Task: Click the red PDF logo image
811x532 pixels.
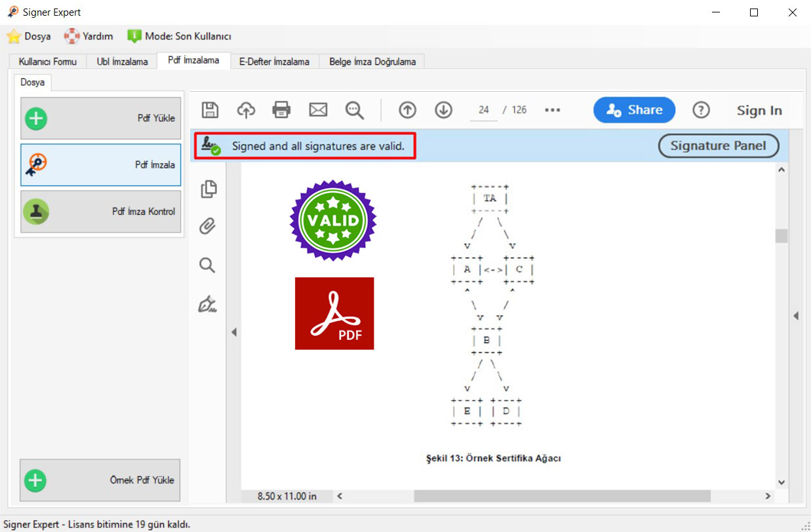Action: click(334, 313)
